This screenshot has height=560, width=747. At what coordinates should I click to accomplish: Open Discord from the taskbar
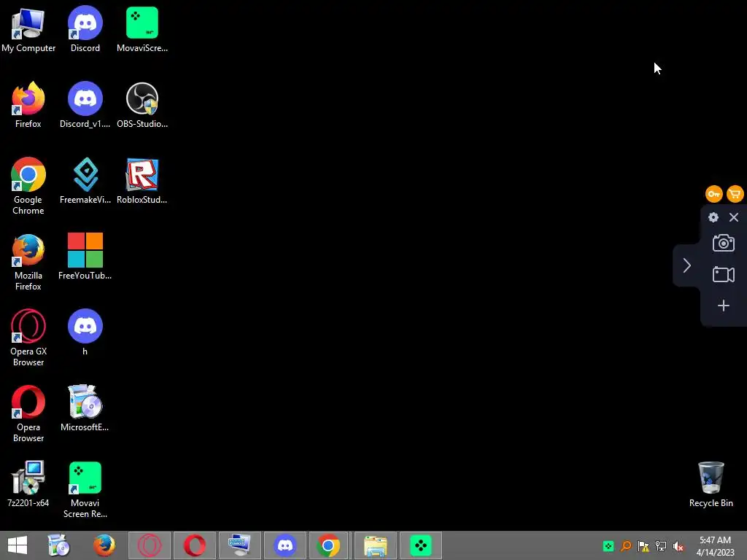[285, 545]
